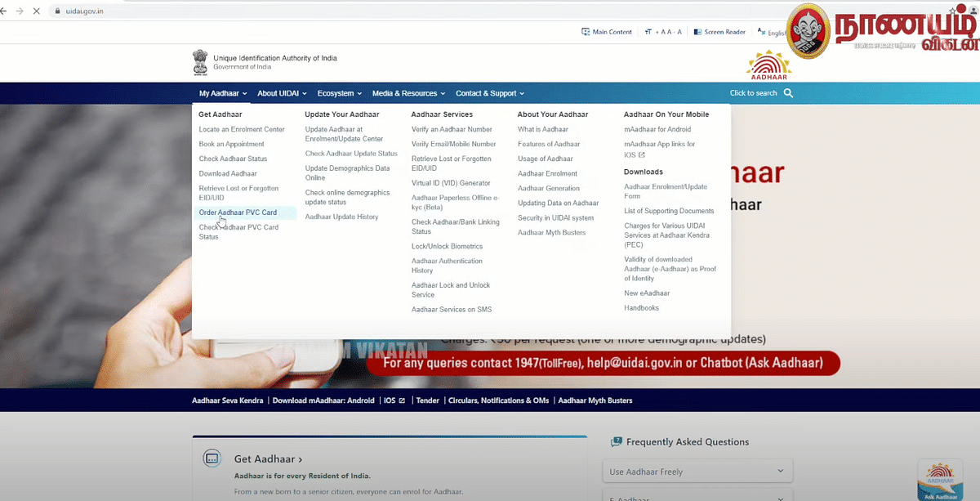Open the Ask Aadhaar chatbot icon
Viewport: 980px width, 501px height.
coord(939,481)
